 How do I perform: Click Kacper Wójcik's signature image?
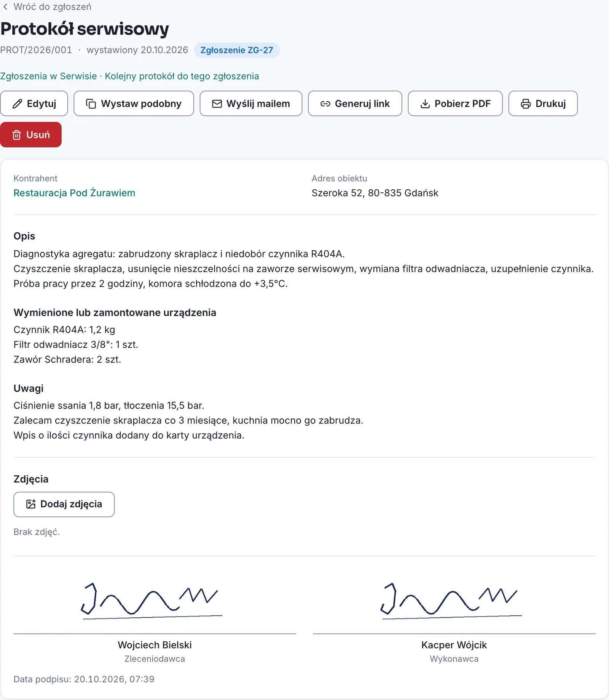click(x=452, y=601)
